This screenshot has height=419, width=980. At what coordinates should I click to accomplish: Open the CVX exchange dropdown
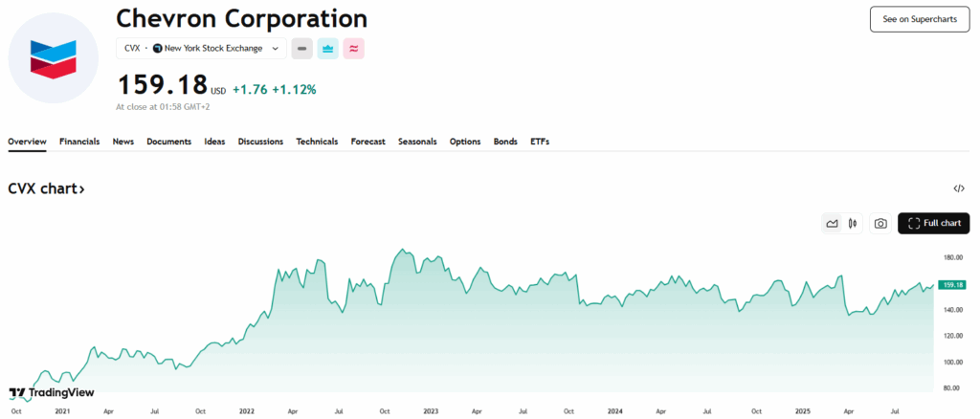coord(276,48)
